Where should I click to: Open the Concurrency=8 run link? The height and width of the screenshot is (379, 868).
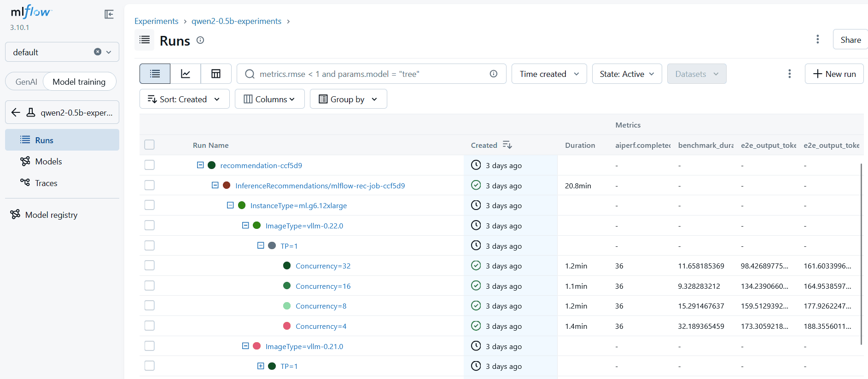pos(321,306)
